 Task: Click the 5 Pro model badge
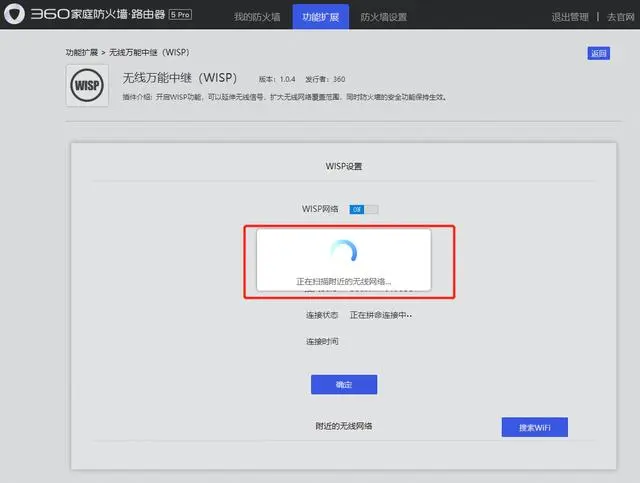[x=181, y=16]
